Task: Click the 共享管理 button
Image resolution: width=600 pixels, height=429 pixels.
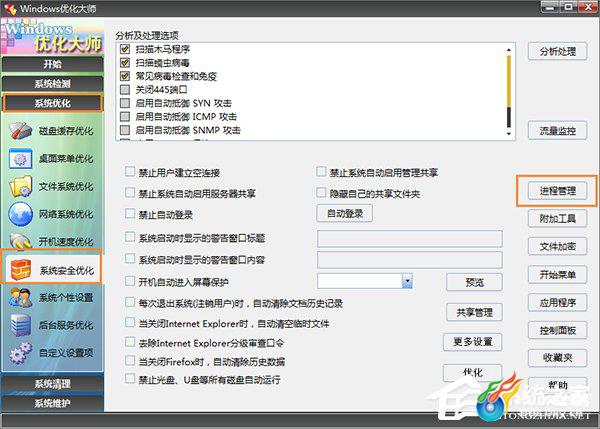Action: pyautogui.click(x=474, y=312)
